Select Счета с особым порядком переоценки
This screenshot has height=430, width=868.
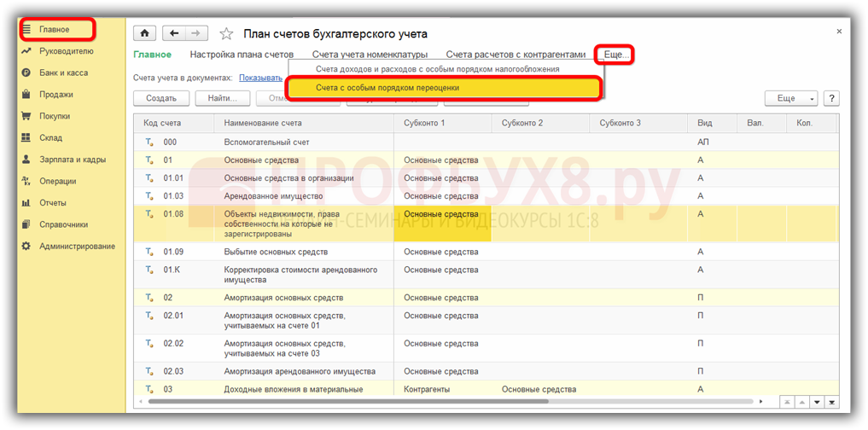pyautogui.click(x=444, y=88)
